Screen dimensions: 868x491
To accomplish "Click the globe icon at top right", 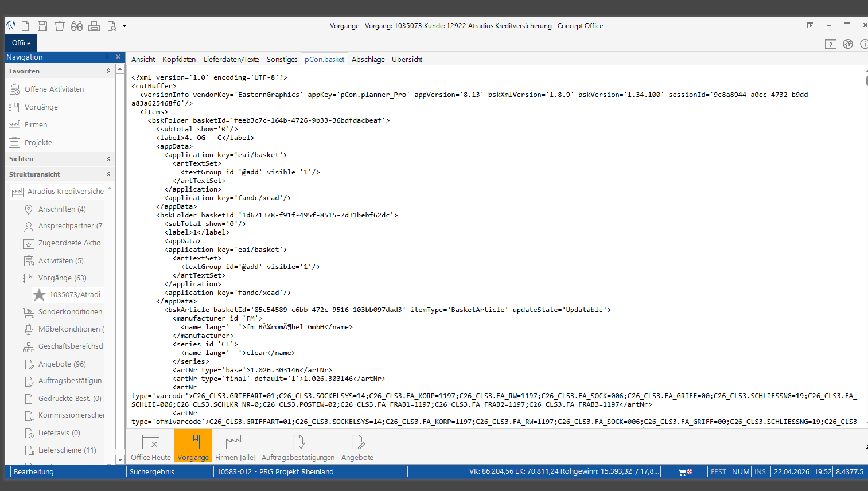I will [848, 44].
